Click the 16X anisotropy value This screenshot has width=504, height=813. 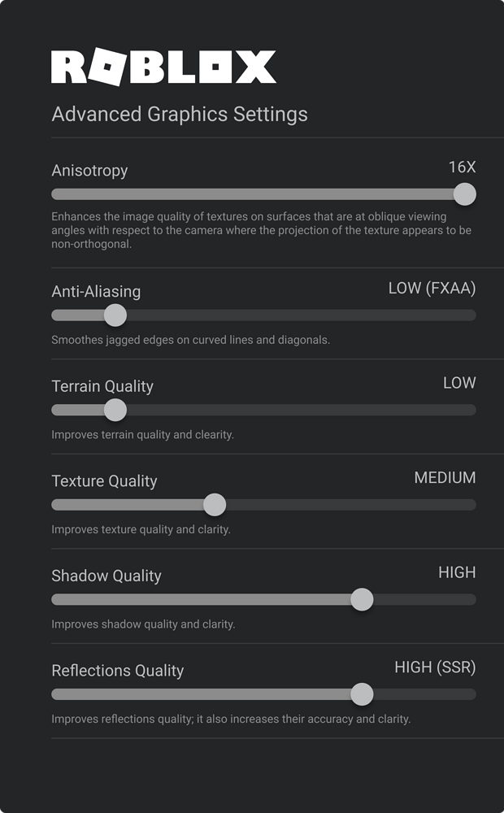click(462, 167)
